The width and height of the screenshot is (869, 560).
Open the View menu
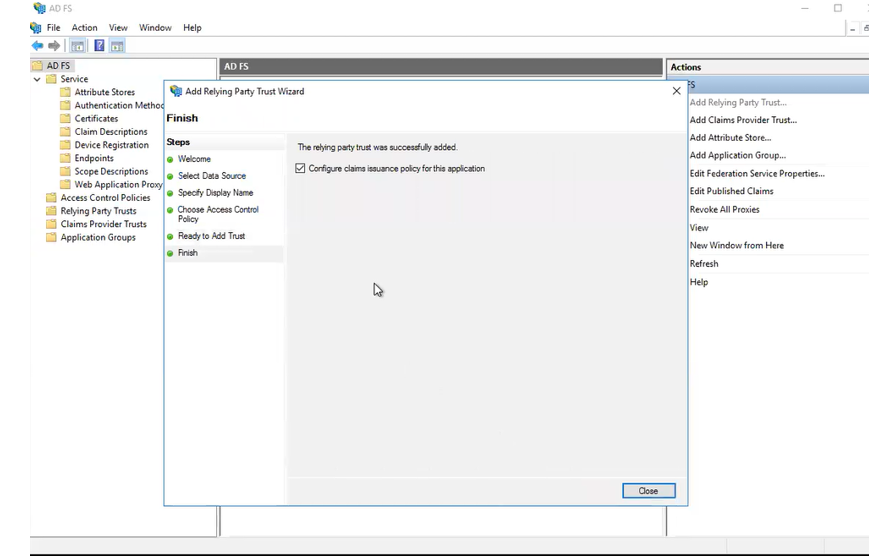point(118,28)
